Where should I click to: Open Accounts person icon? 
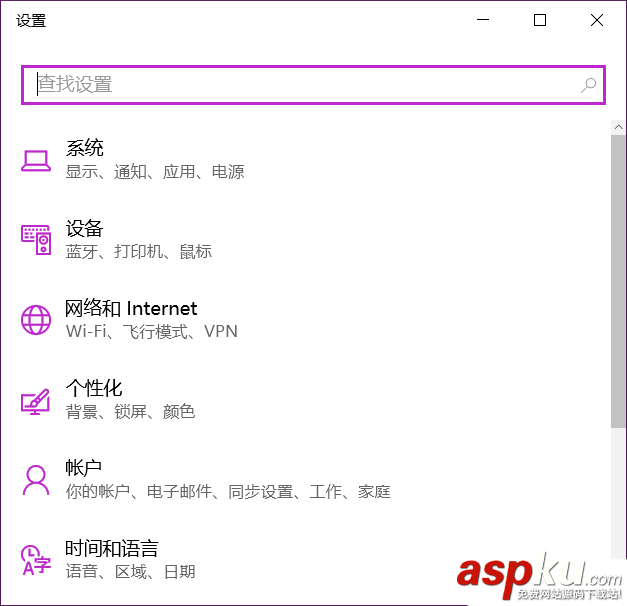(x=36, y=480)
